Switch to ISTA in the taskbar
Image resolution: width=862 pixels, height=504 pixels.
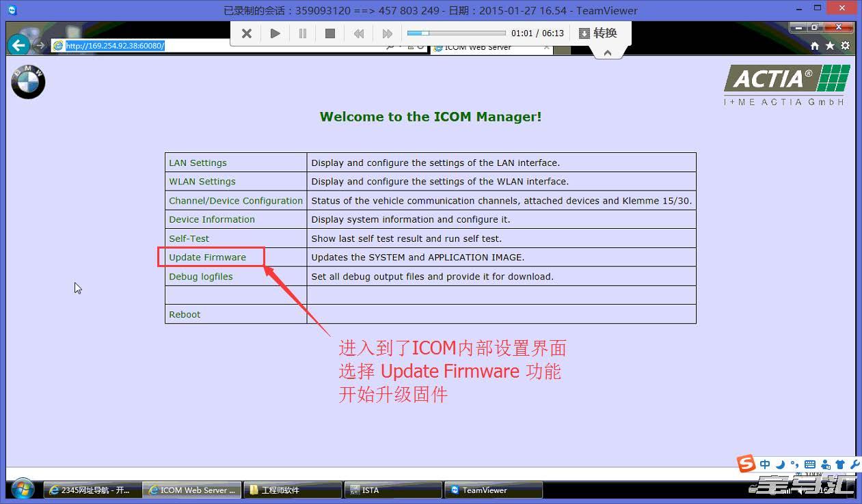pyautogui.click(x=392, y=490)
